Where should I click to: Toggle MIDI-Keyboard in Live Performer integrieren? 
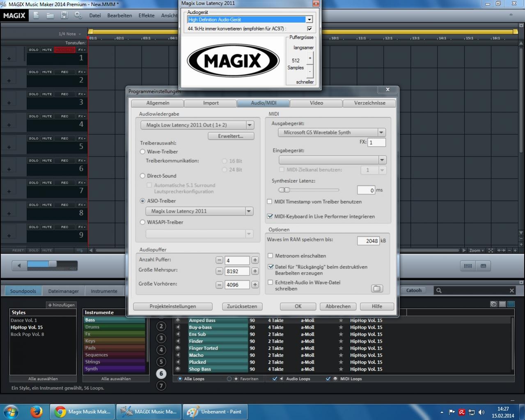270,216
